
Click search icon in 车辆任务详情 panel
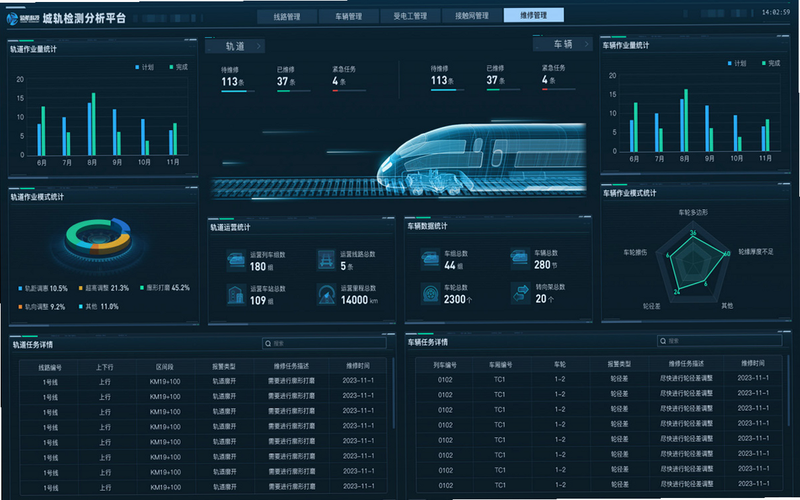[x=663, y=341]
